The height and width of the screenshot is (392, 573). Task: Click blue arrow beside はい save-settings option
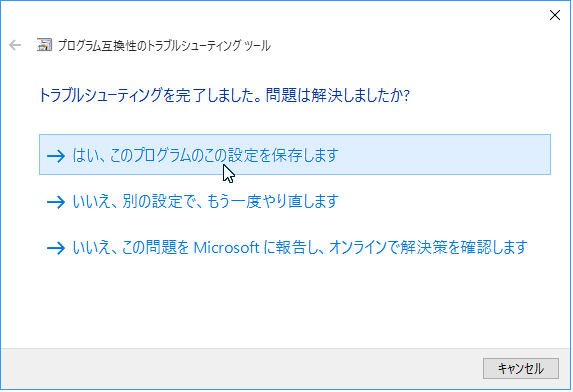click(56, 156)
